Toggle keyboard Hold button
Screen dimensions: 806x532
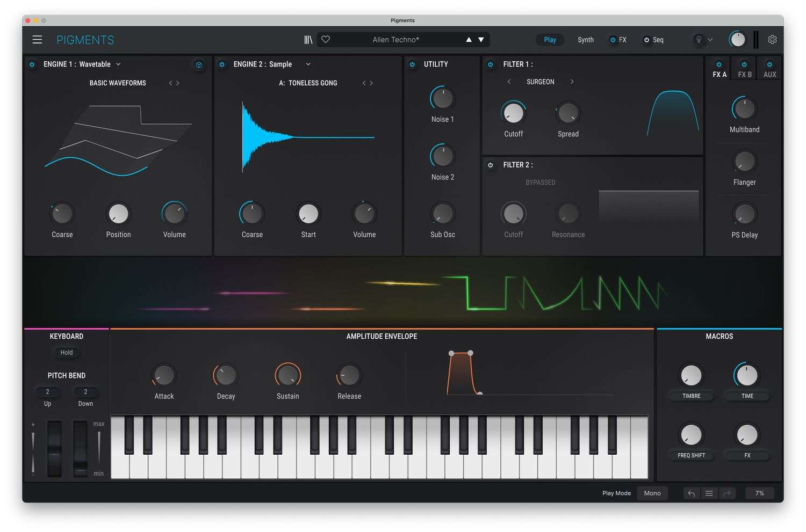67,353
